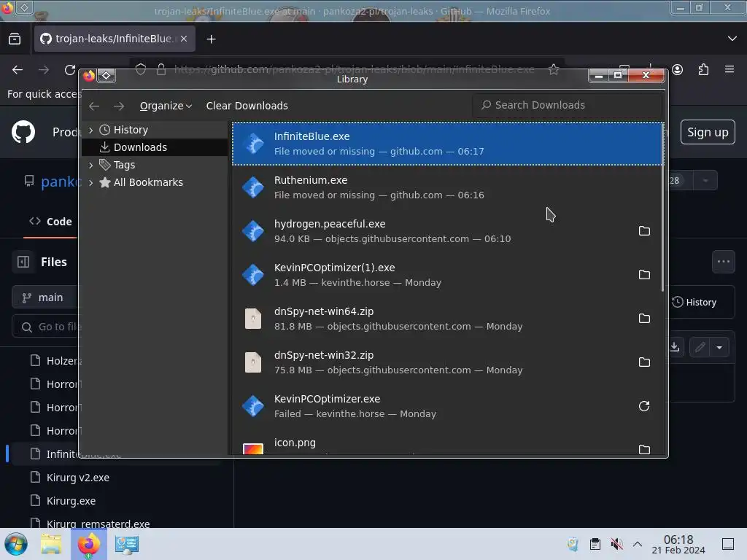Open the Organize dropdown menu

166,106
